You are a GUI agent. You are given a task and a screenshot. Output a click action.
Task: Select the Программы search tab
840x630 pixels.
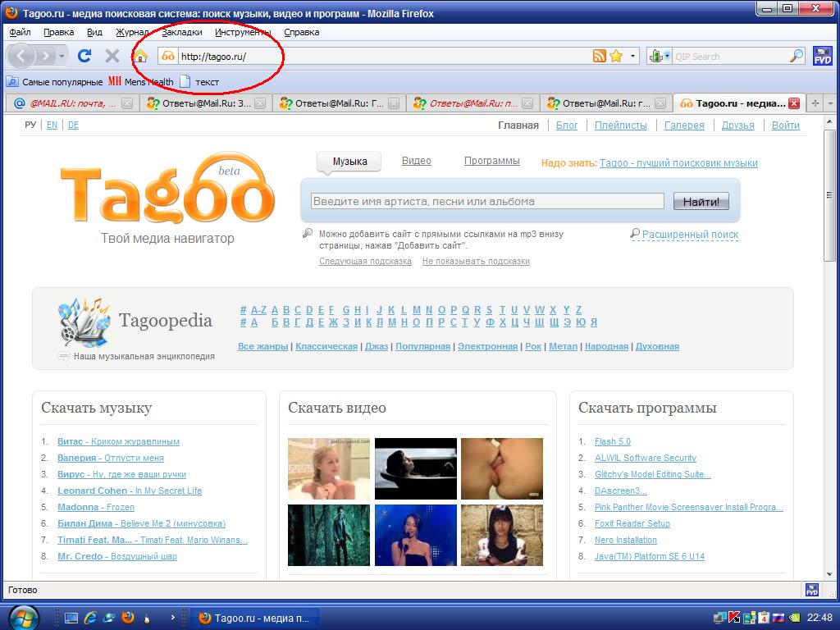[x=492, y=161]
